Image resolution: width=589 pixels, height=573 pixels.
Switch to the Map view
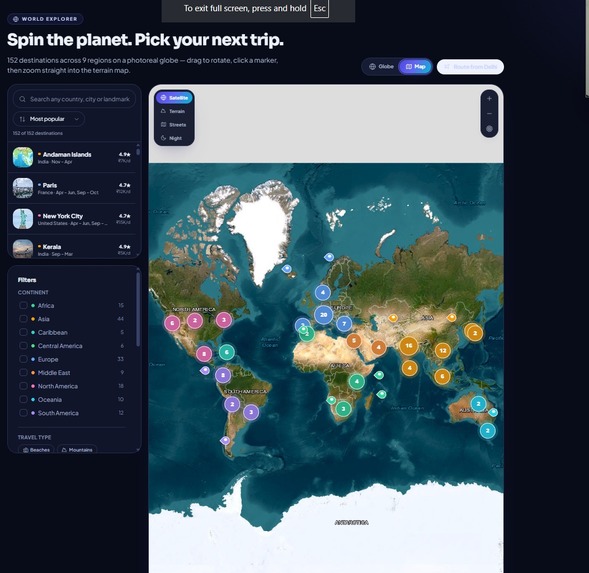click(x=415, y=67)
